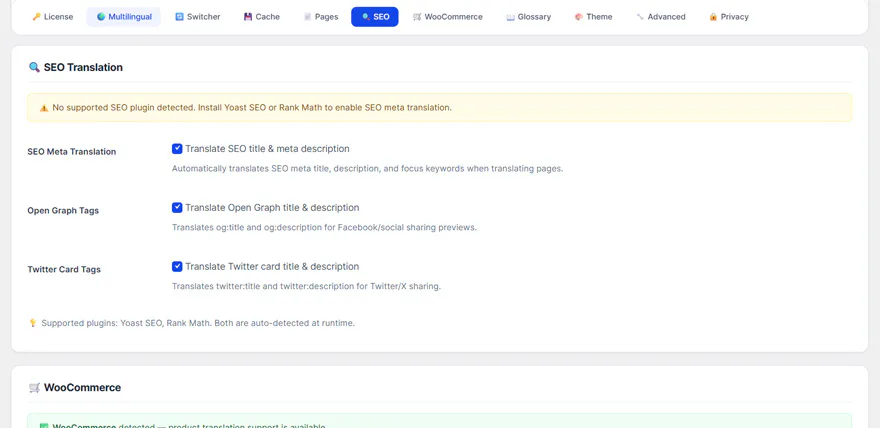Click the lock icon on Privacy tab
The width and height of the screenshot is (880, 428).
point(713,17)
